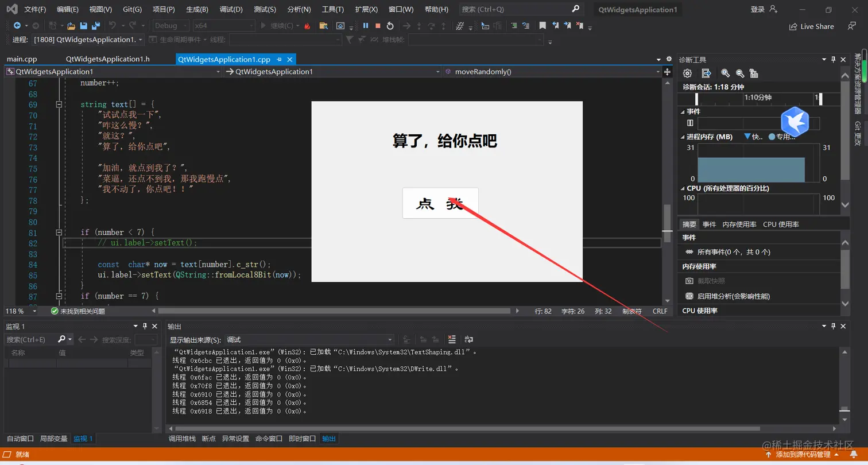Viewport: 868px width, 465px height.
Task: Click the Watch 1 search magnifier
Action: (x=62, y=339)
